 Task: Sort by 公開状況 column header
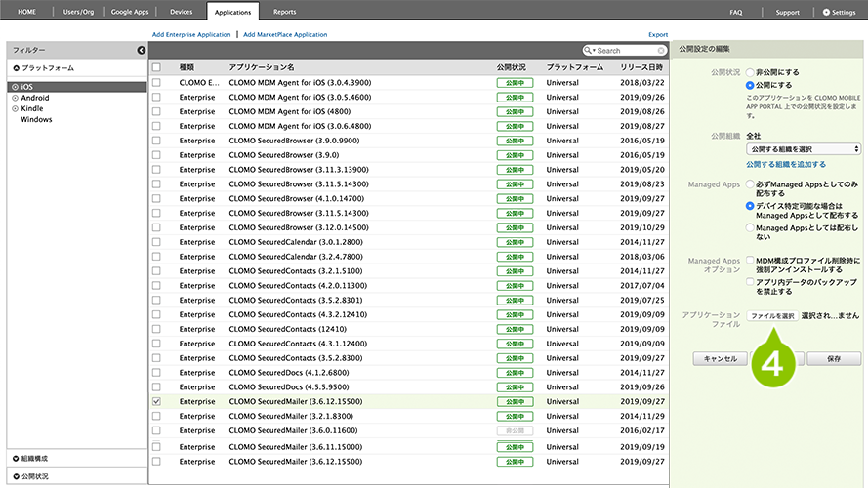click(511, 67)
